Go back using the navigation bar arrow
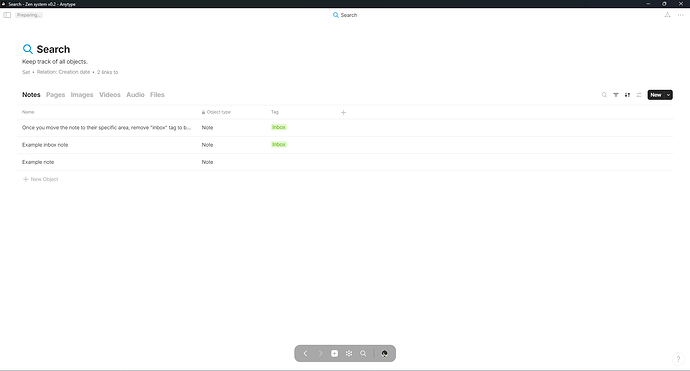This screenshot has height=371, width=690. [x=305, y=353]
